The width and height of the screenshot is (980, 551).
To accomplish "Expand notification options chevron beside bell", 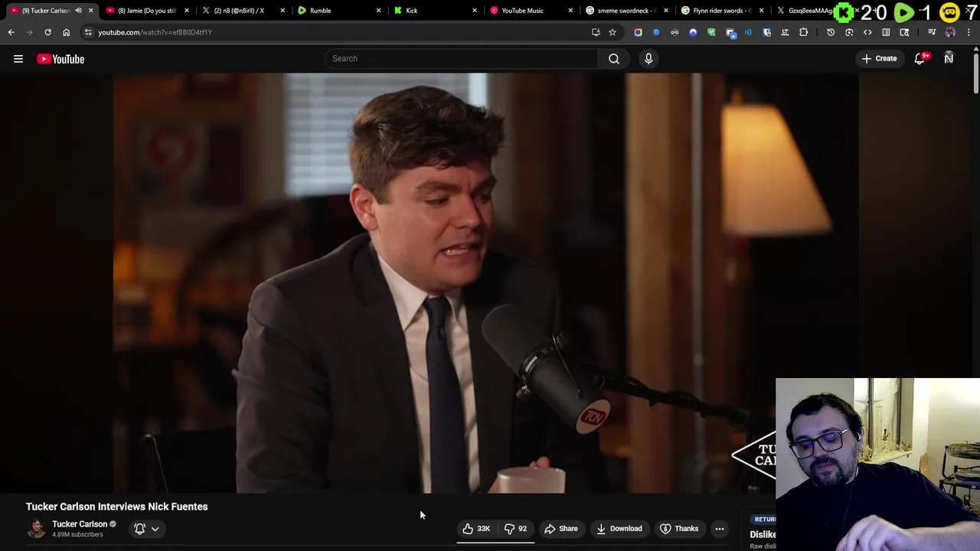I will 155,529.
